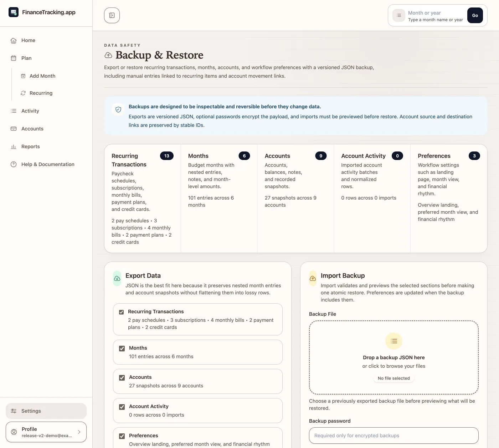Click the Import Backup upload icon

point(313,278)
